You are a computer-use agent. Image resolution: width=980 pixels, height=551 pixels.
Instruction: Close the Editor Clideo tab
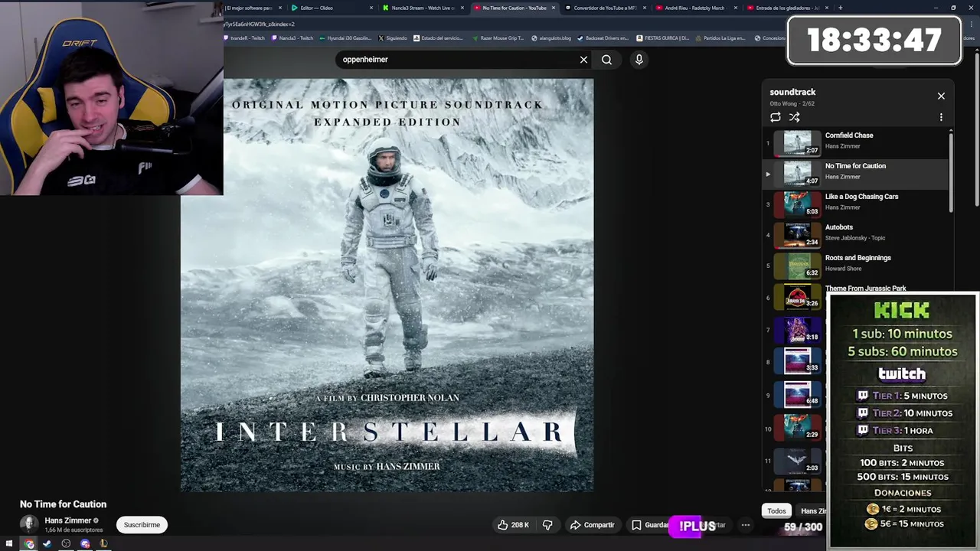(371, 8)
